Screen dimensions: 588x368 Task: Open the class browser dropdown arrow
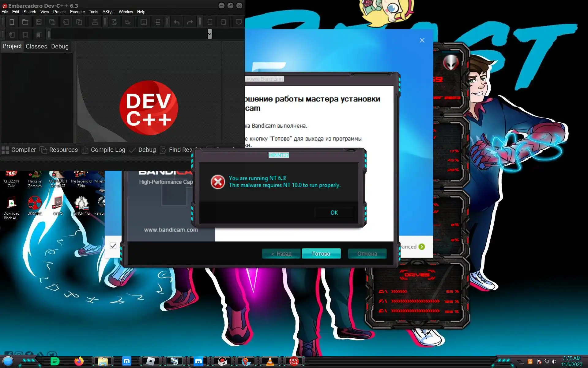pos(209,34)
